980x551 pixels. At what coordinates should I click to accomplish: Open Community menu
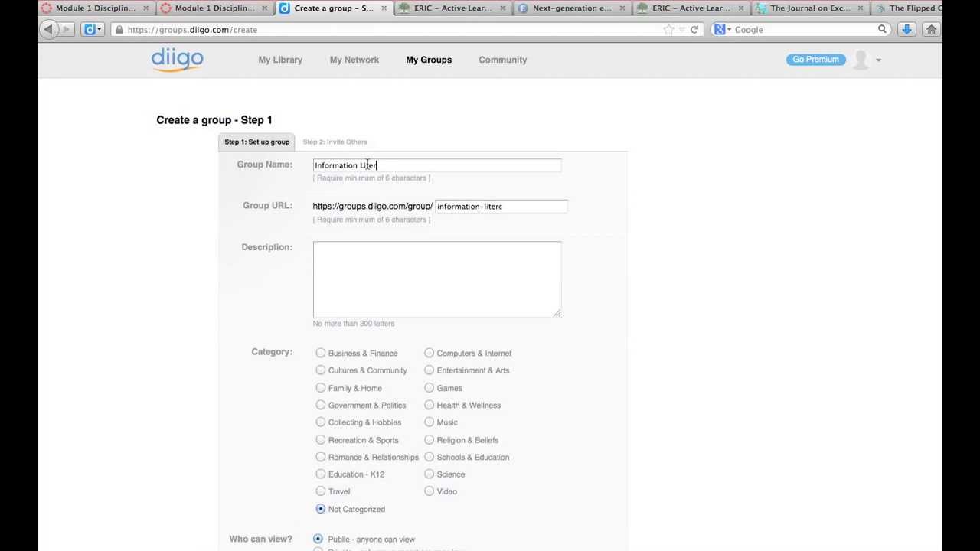tap(503, 60)
